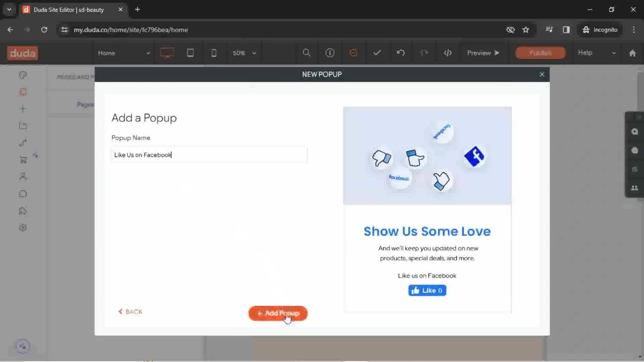Open the connected data sidebar icon
Screen dimensions: 644x362
tap(23, 143)
